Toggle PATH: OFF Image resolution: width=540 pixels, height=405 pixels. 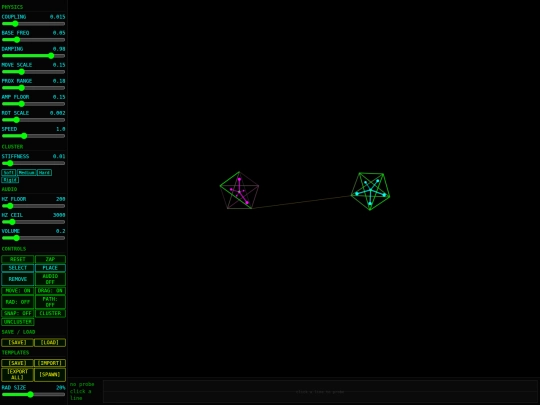50,302
